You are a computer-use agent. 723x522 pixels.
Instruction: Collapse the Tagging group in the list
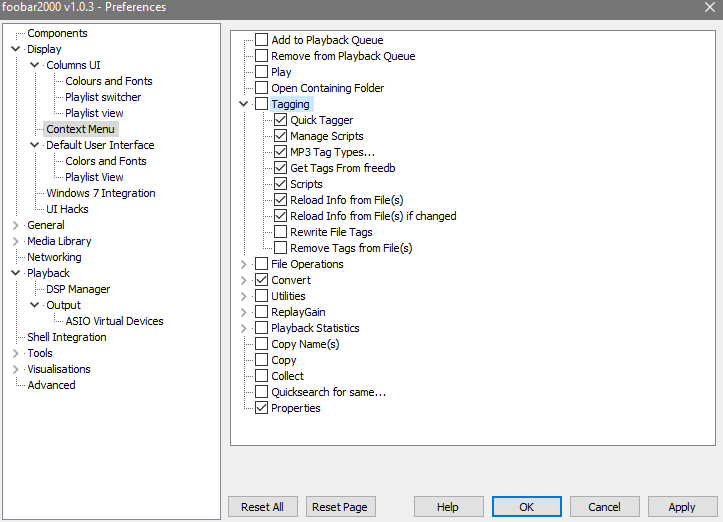point(244,104)
